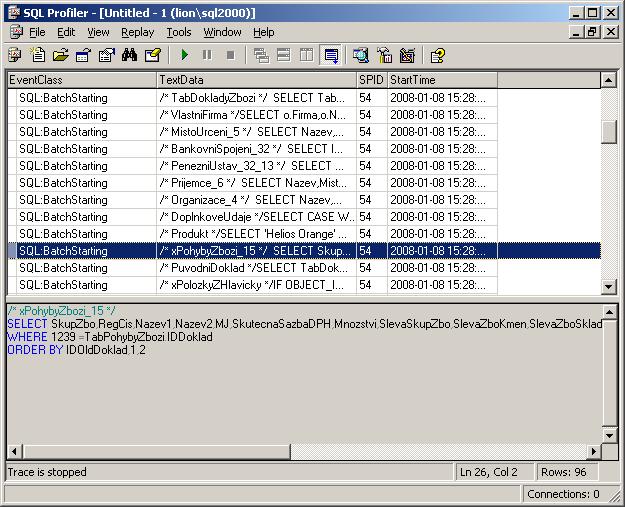Image resolution: width=625 pixels, height=507 pixels.
Task: Click the New Template toolbar icon
Action: (x=38, y=55)
